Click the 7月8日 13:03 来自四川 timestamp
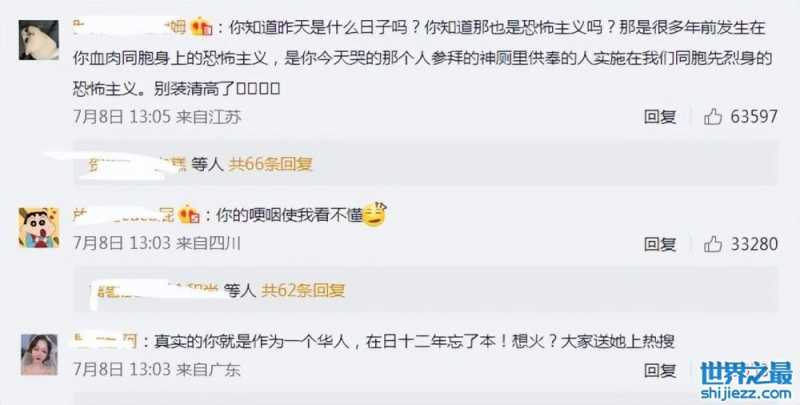This screenshot has width=800, height=405. point(157,243)
